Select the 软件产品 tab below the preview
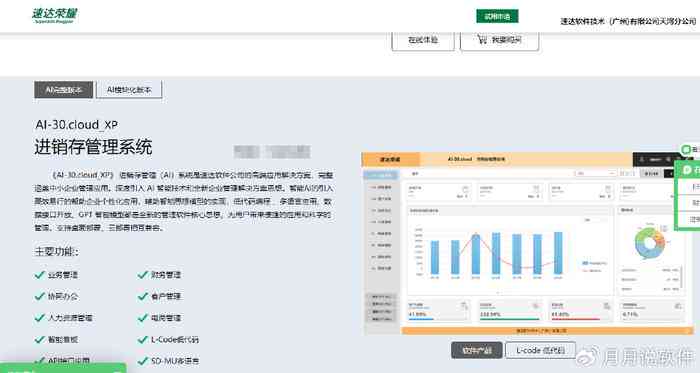700x373 pixels. 477,350
